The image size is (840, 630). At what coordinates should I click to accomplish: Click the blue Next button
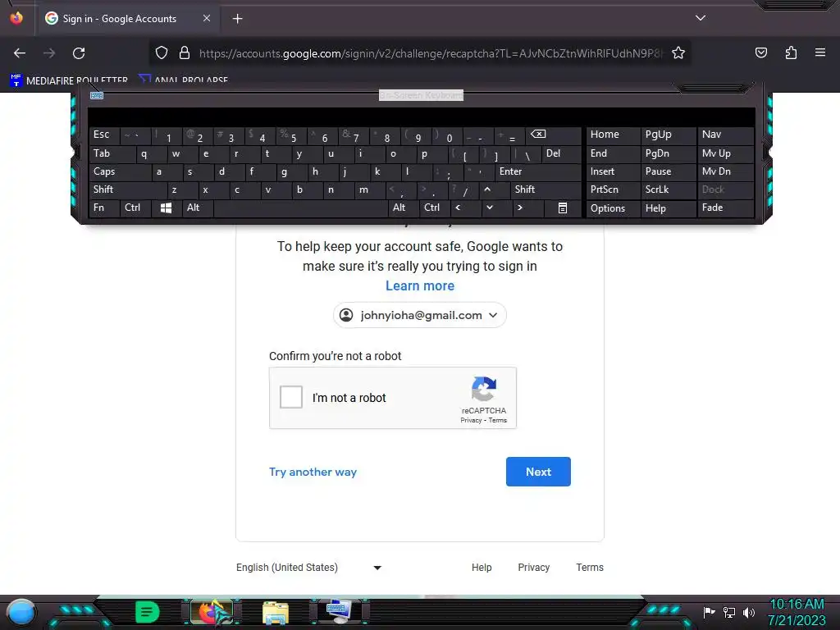pyautogui.click(x=538, y=472)
